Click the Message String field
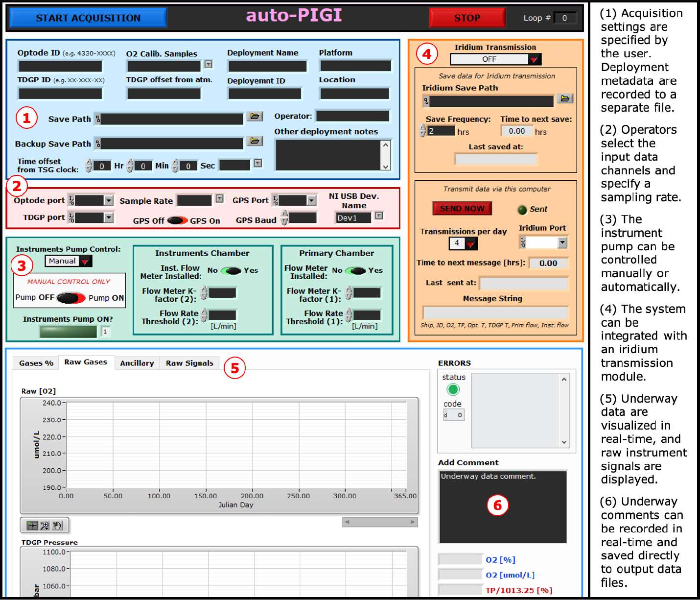Screen dimensions: 700x600 (x=495, y=313)
